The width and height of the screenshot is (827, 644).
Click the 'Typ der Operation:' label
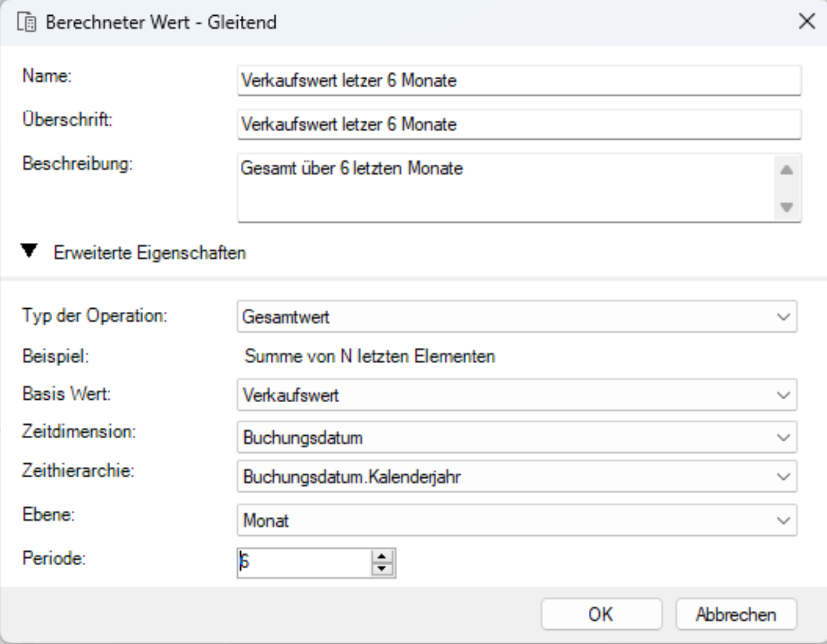[94, 315]
